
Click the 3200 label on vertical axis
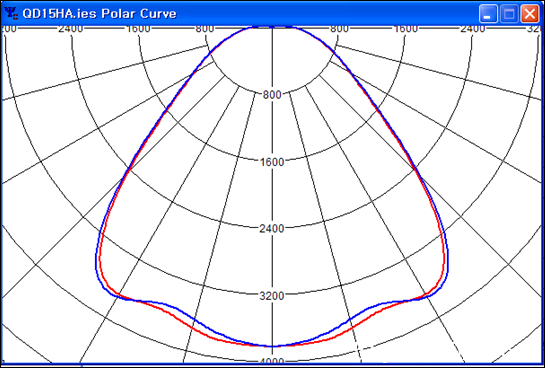click(x=272, y=296)
